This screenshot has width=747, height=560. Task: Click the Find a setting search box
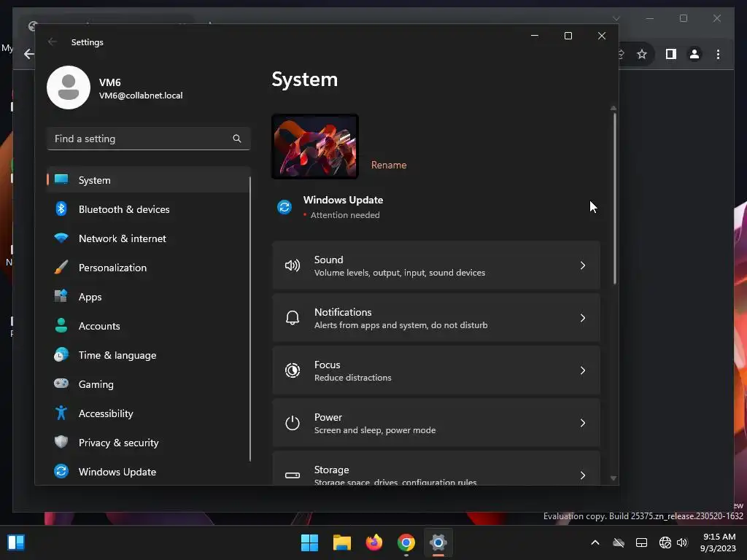(x=148, y=139)
